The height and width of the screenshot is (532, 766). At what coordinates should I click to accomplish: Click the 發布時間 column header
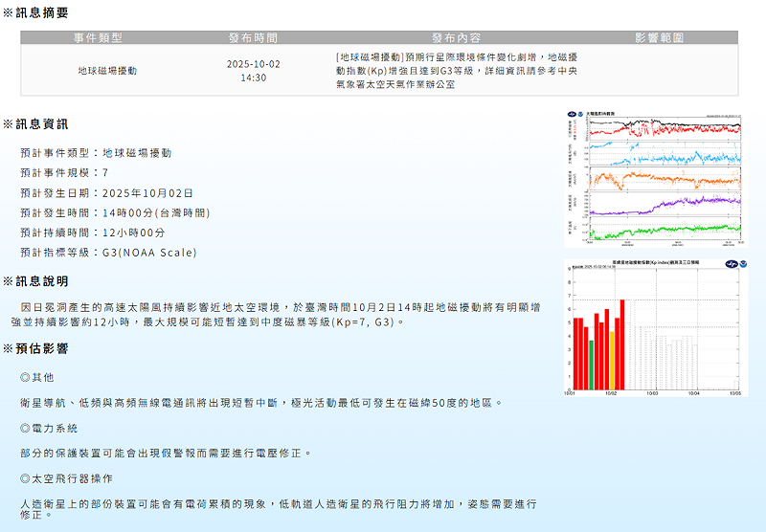(253, 38)
